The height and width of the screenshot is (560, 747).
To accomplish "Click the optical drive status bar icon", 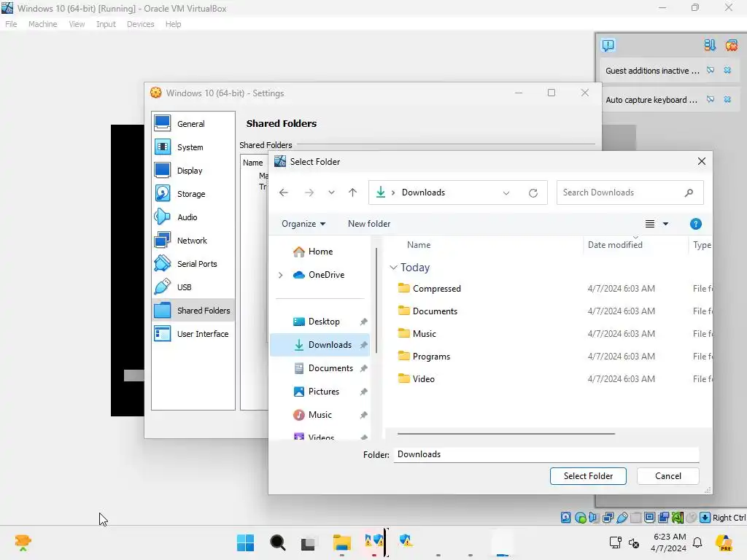I will (x=580, y=518).
